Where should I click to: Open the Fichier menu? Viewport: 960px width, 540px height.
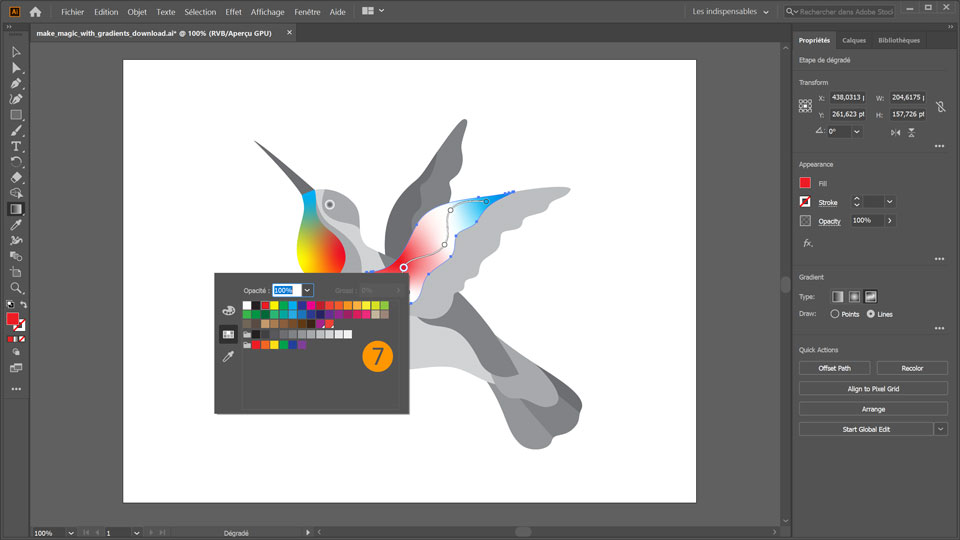[72, 12]
